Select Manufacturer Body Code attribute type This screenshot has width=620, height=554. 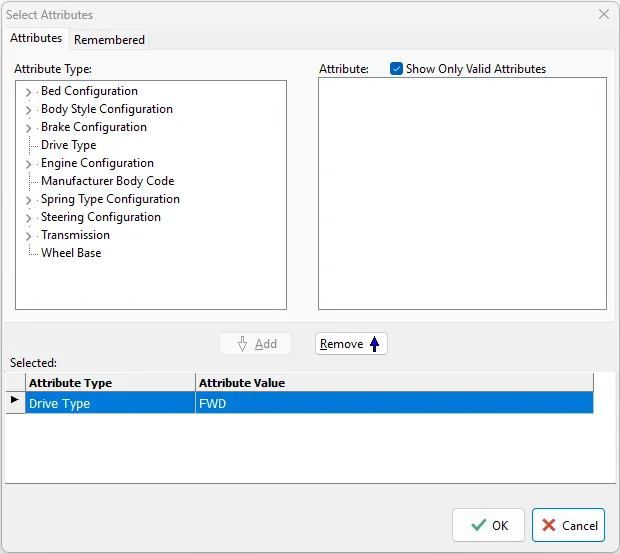[x=107, y=181]
